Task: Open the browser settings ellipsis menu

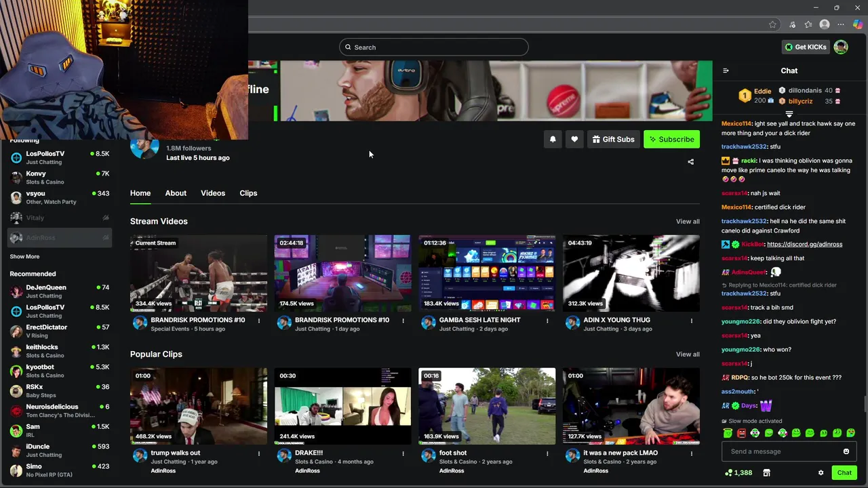Action: [841, 24]
